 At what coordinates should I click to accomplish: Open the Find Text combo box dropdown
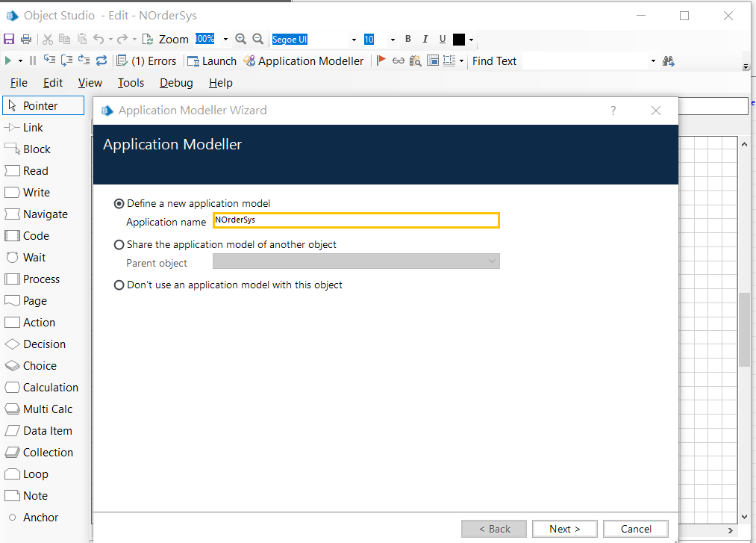pos(653,60)
